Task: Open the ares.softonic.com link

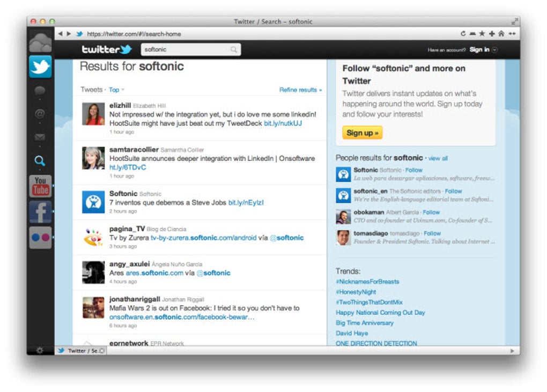Action: [x=154, y=273]
